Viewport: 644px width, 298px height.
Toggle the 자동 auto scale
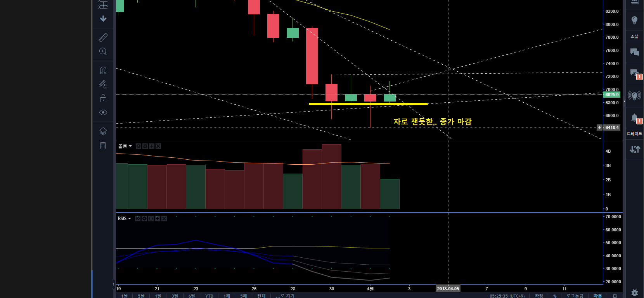pos(597,296)
